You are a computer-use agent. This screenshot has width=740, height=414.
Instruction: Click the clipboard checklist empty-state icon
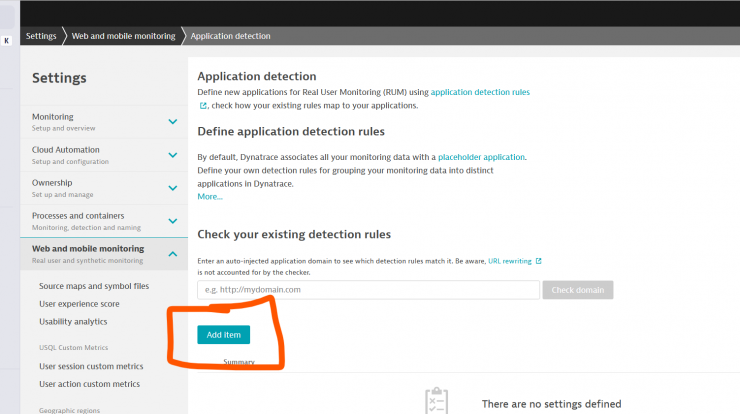437,400
